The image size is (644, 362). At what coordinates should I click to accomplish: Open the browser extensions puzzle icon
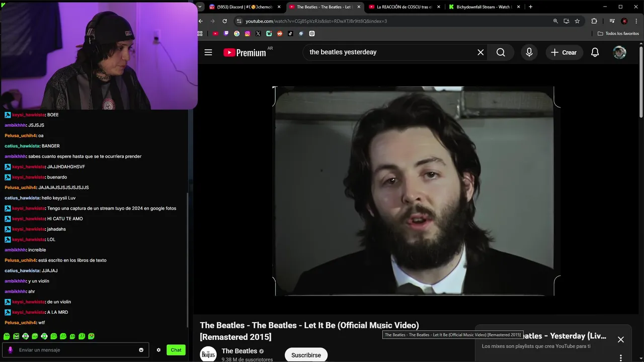[594, 21]
